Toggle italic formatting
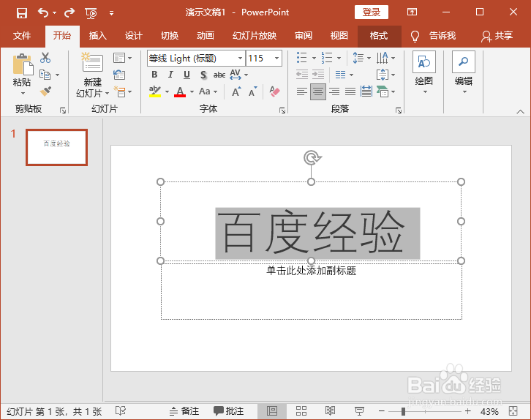 click(170, 75)
